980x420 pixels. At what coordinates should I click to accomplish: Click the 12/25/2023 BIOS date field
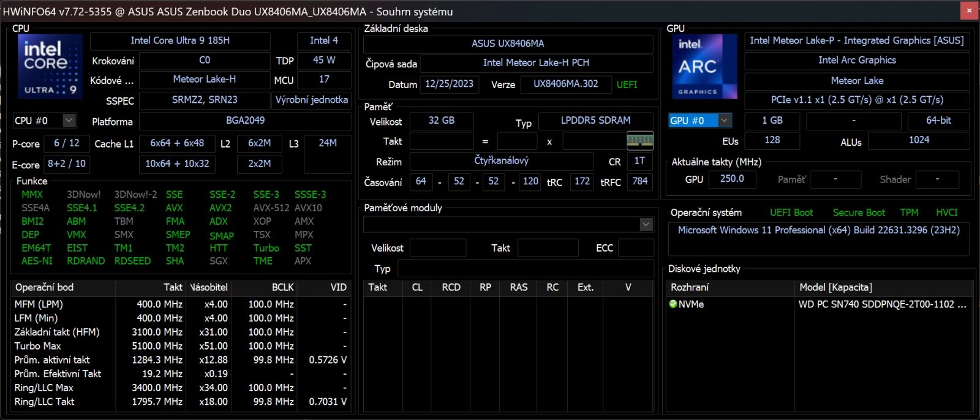click(x=449, y=84)
